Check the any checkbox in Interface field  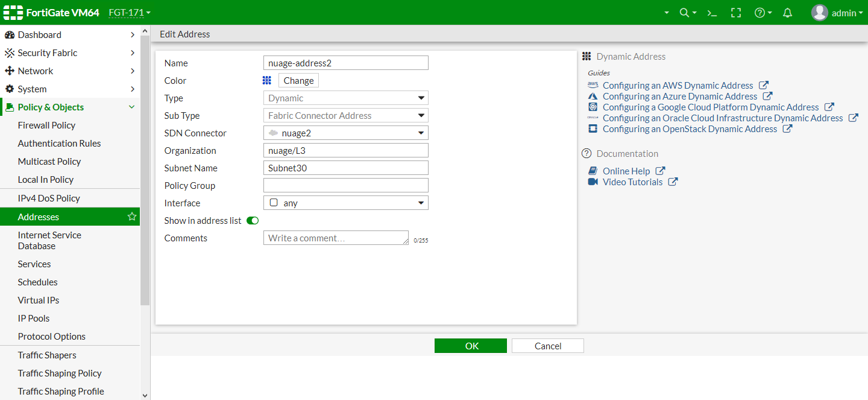point(274,203)
